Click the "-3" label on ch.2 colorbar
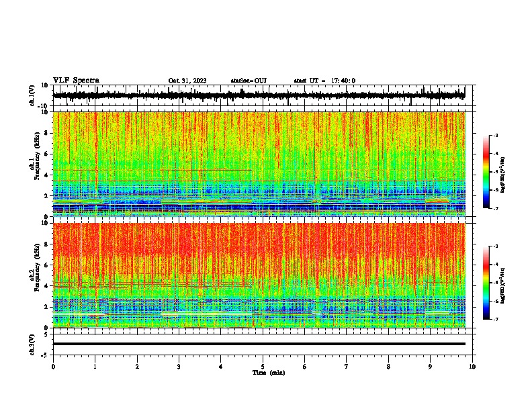This screenshot has width=532, height=411. [495, 246]
